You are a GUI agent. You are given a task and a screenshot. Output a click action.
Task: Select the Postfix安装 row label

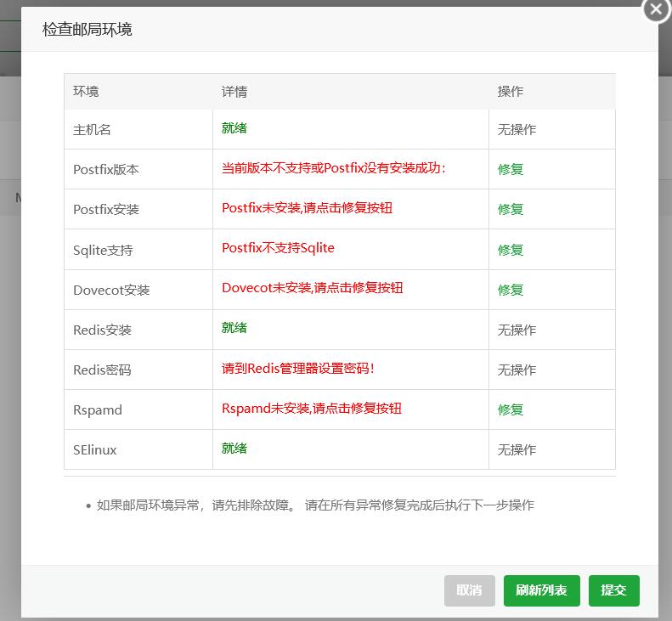[106, 210]
